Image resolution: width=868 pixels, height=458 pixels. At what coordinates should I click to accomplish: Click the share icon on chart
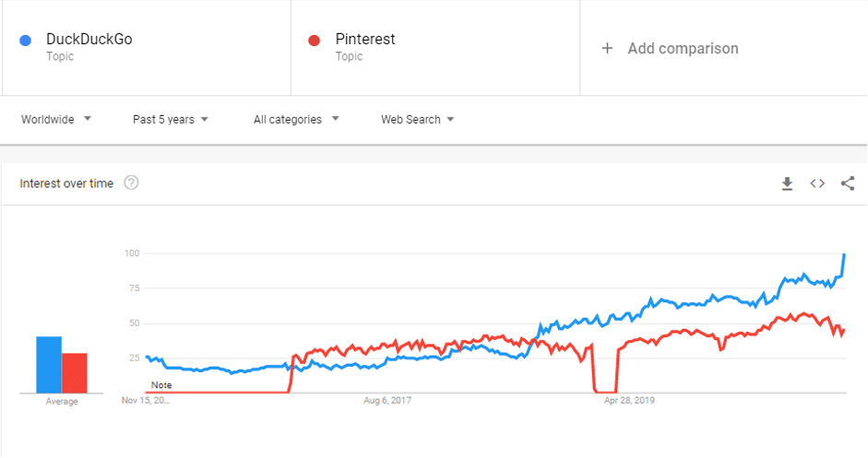(848, 183)
